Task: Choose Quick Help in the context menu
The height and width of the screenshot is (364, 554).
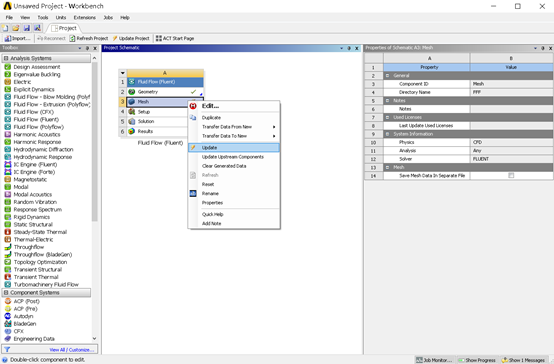Action: 234,214
